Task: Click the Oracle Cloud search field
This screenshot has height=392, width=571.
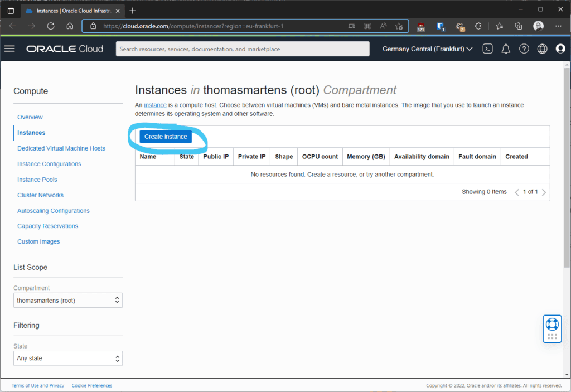Action: click(x=243, y=49)
